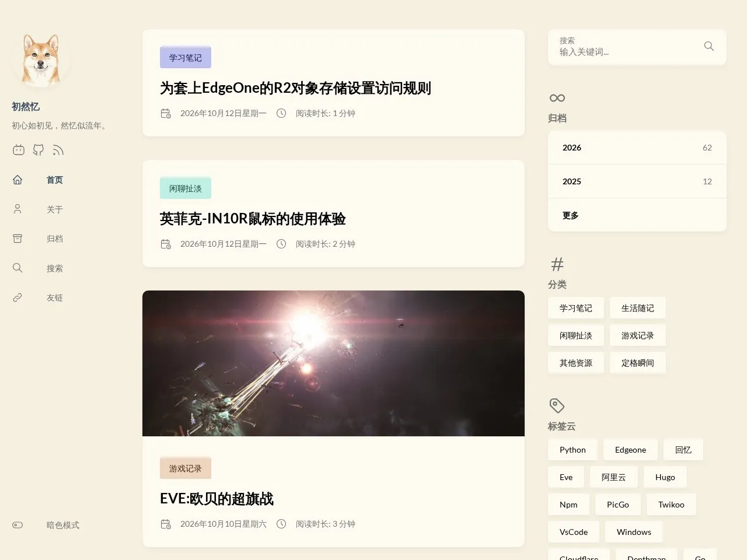Go to 首页 in the sidebar menu

pyautogui.click(x=55, y=180)
